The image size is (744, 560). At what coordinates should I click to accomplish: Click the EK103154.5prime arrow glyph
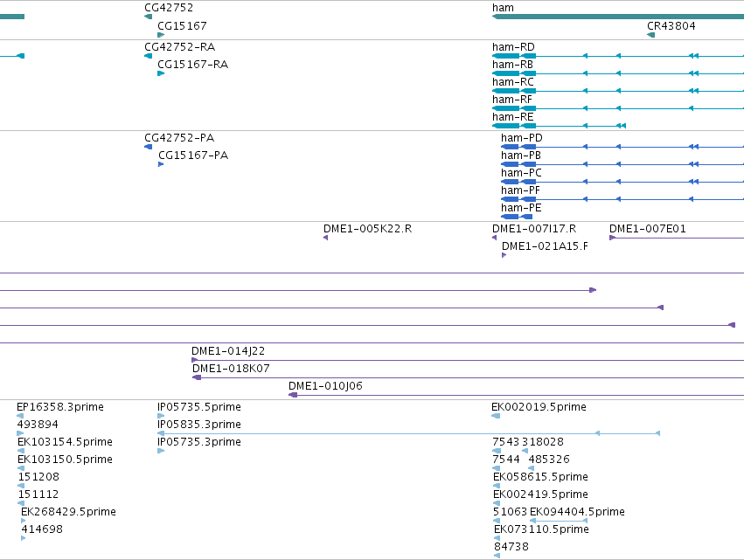[x=21, y=451]
